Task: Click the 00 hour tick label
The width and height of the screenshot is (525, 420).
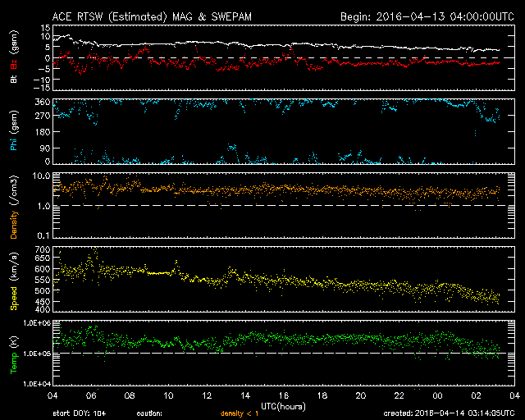Action: [436, 395]
